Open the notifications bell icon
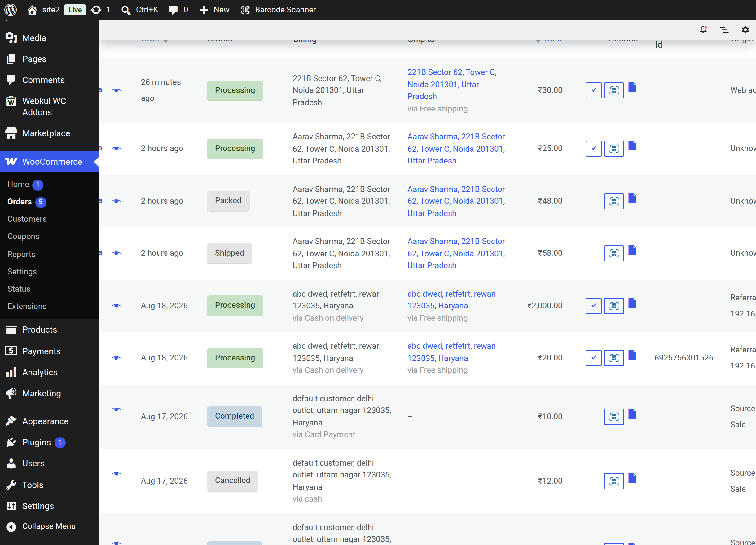This screenshot has width=756, height=545. pyautogui.click(x=703, y=30)
